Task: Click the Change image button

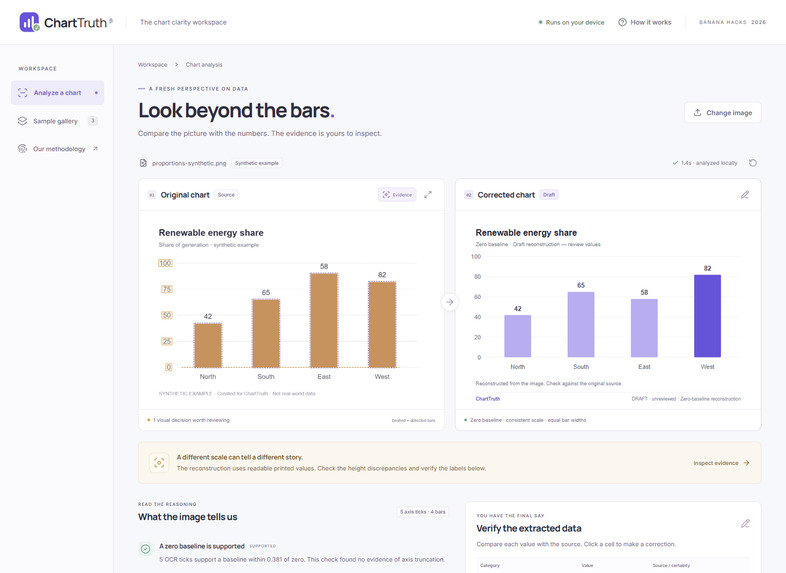Action: [x=722, y=113]
